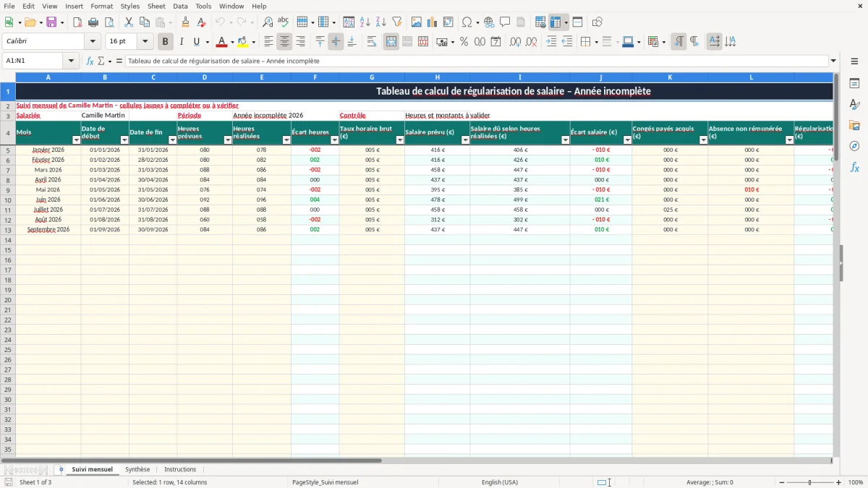Viewport: 868px width, 488px height.
Task: Click the Increase Indent icon
Action: pyautogui.click(x=551, y=42)
